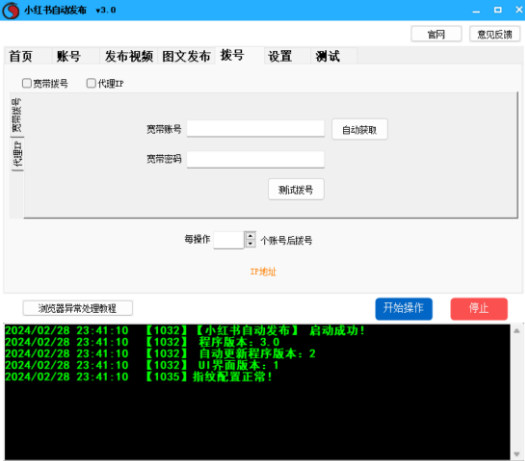Click the 测试拨号 button
The image size is (525, 461).
(x=296, y=189)
